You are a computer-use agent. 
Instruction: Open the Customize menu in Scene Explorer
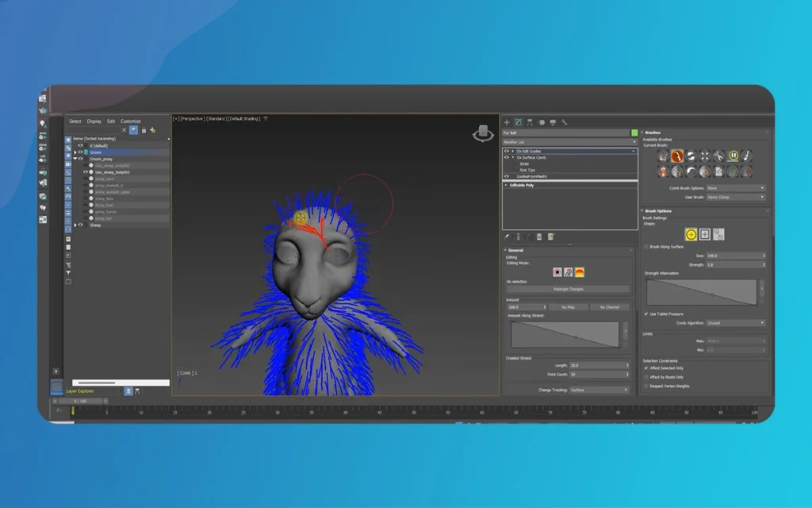tap(131, 121)
